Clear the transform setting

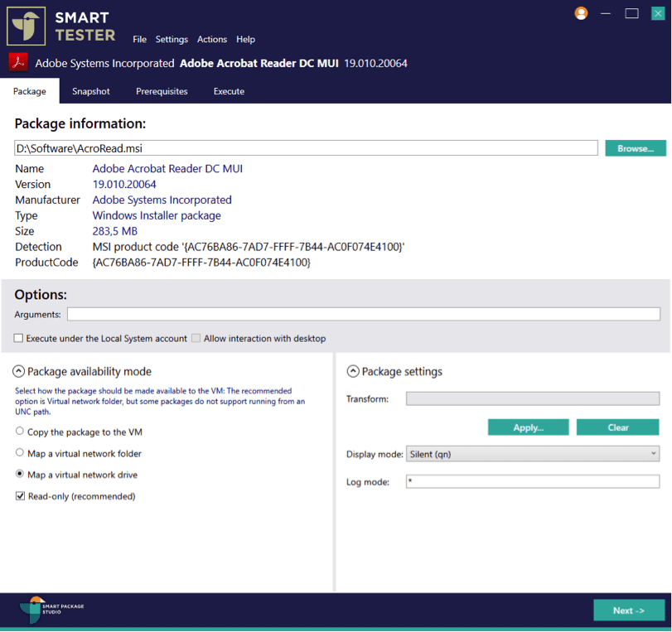click(617, 427)
